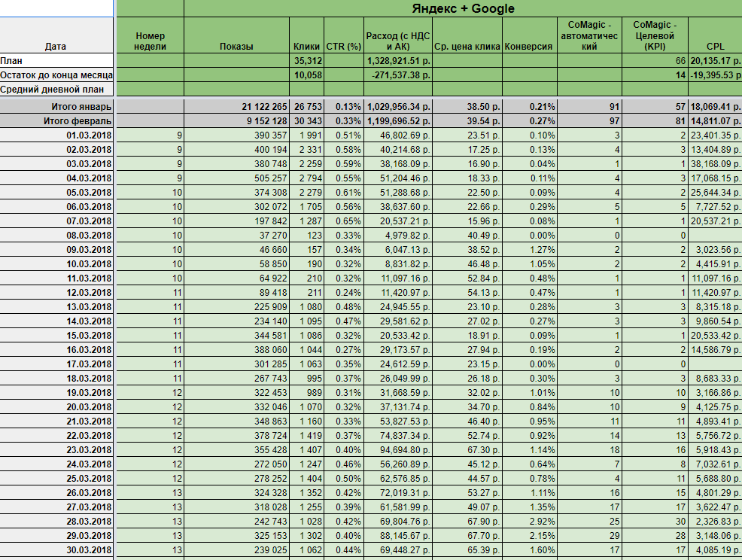Click the 'Конверсия' column header

tap(529, 46)
